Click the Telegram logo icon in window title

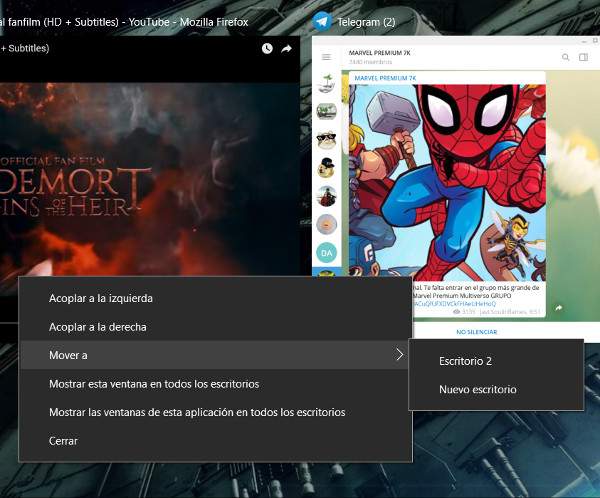pyautogui.click(x=323, y=20)
